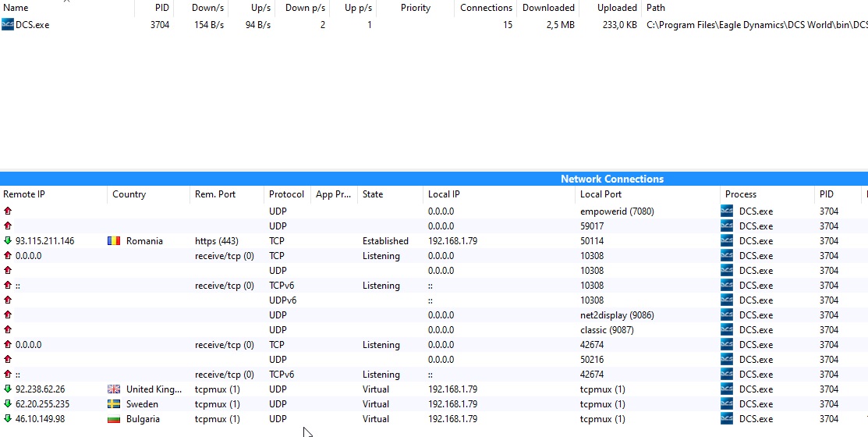Click green down arrow beside 46.10.149.98
Image resolution: width=868 pixels, height=437 pixels.
(x=8, y=419)
